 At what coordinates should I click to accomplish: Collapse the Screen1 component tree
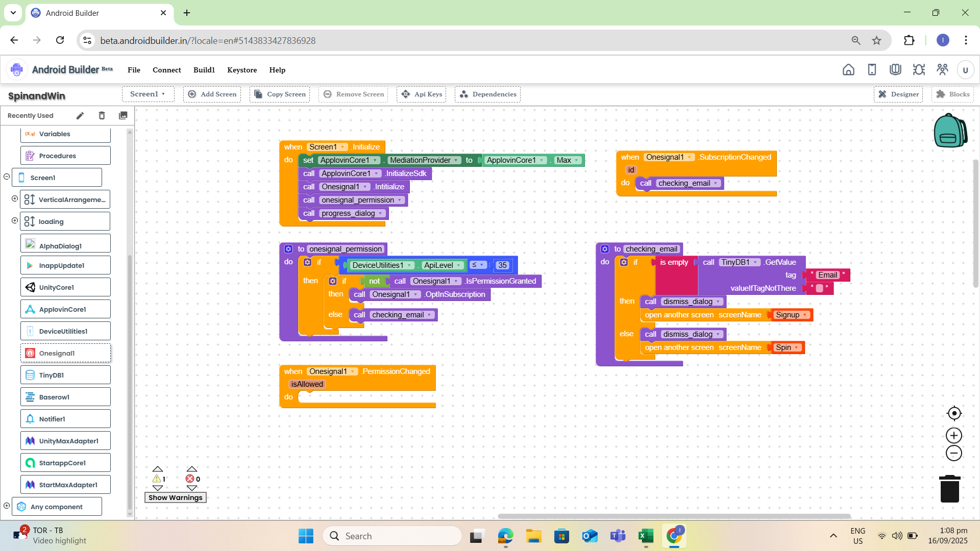coord(7,177)
